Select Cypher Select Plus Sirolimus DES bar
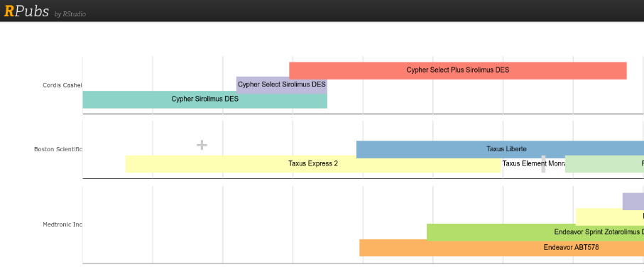The width and height of the screenshot is (644, 272). [458, 71]
